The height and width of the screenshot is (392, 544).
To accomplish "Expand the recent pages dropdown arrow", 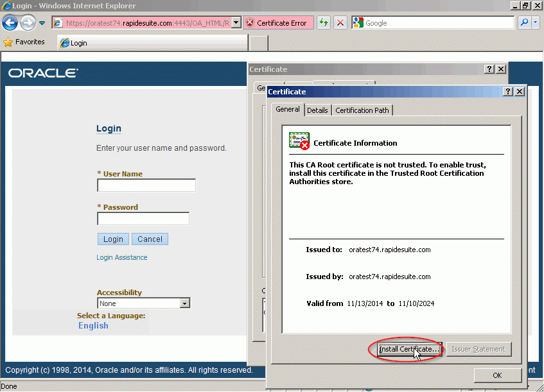I will coord(42,23).
